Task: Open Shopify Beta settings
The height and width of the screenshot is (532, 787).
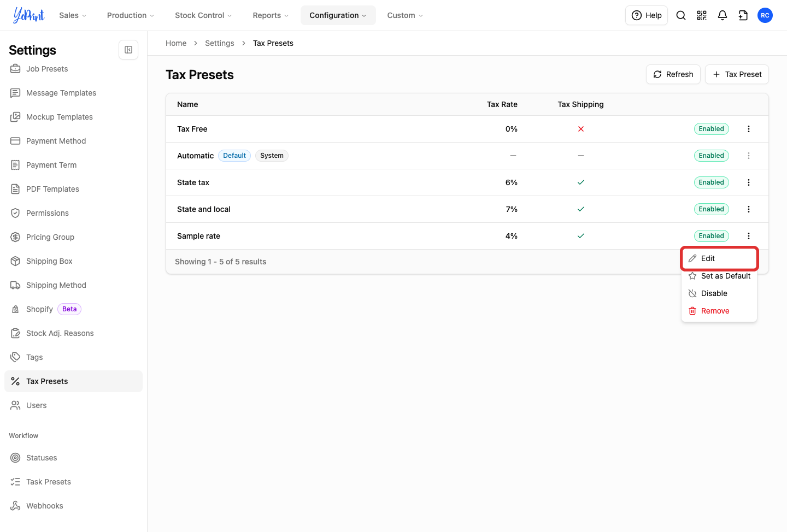Action: [x=73, y=309]
